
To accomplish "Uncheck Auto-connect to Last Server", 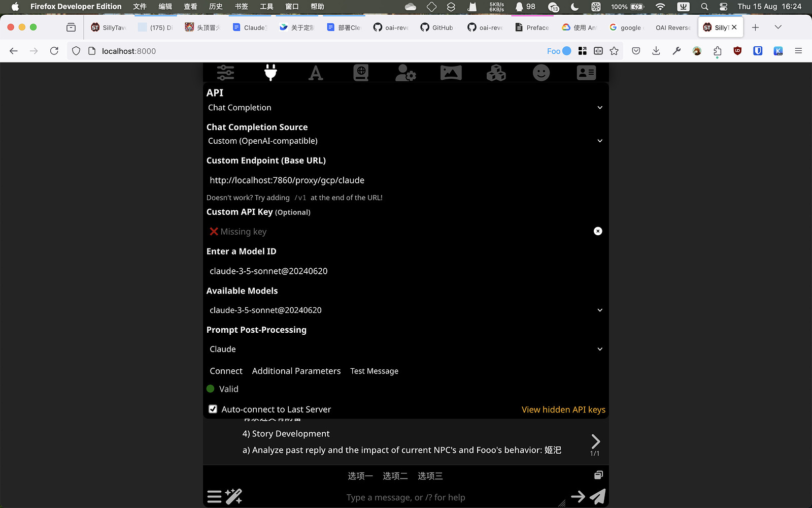I will (213, 409).
